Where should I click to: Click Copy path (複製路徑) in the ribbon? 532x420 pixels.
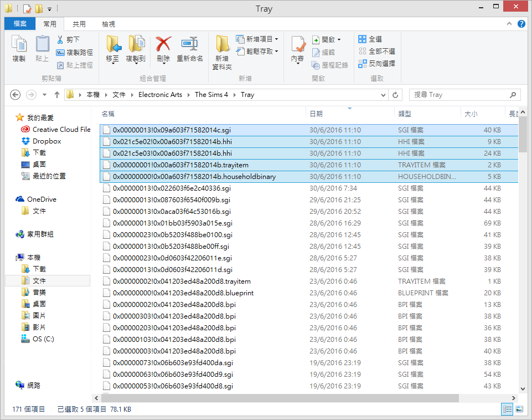pyautogui.click(x=75, y=52)
